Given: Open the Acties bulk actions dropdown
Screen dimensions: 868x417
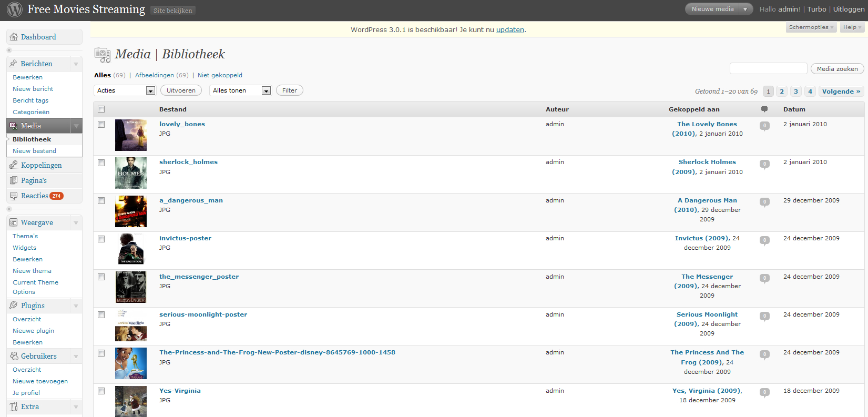Looking at the screenshot, I should click(125, 90).
